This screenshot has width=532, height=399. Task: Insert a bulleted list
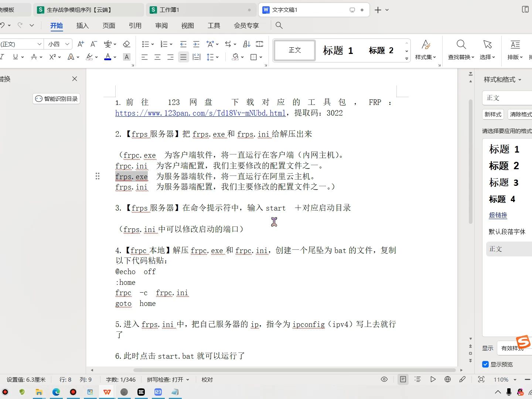(x=145, y=44)
